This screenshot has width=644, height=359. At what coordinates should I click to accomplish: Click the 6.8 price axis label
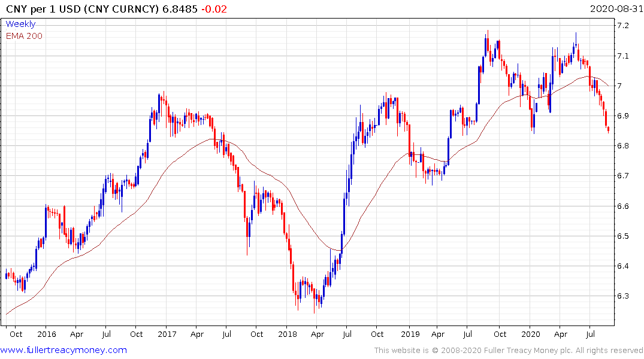click(x=622, y=145)
